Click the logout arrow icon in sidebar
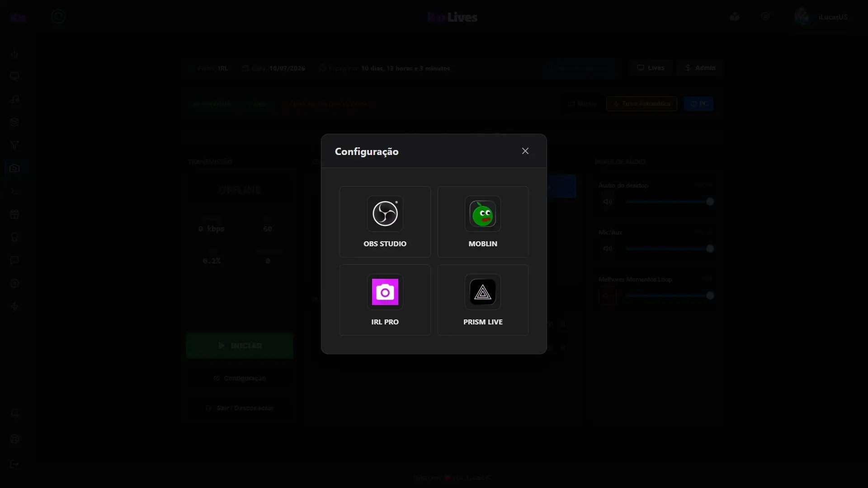 pos(14,464)
